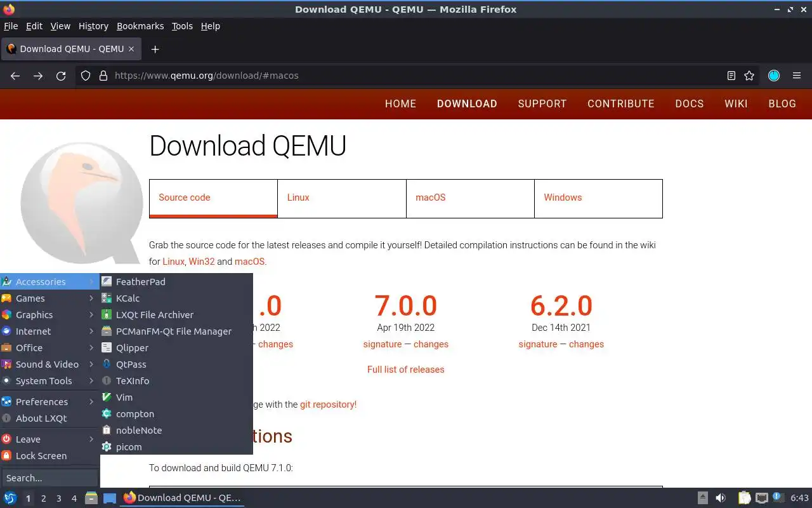Go forward one page in Firefox
The height and width of the screenshot is (508, 812).
point(38,76)
